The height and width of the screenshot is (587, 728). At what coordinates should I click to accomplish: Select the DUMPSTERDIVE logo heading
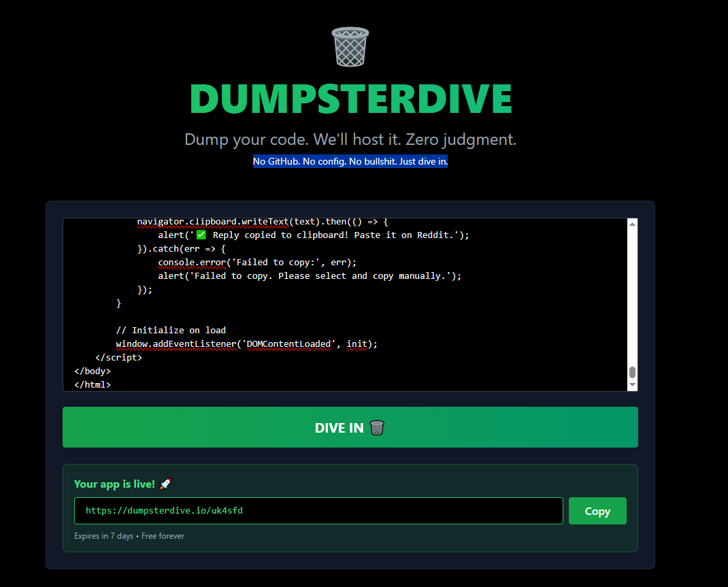click(350, 99)
